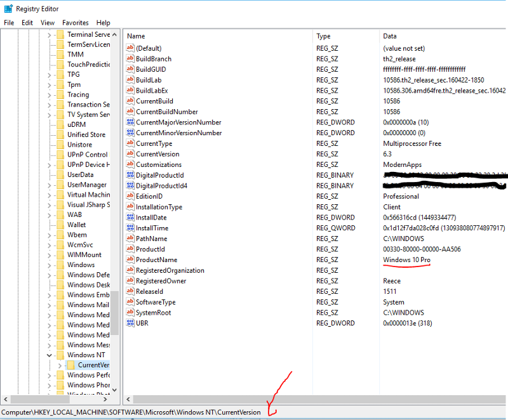Viewport: 508px width, 420px height.
Task: Select the TMM key in tree
Action: [76, 55]
